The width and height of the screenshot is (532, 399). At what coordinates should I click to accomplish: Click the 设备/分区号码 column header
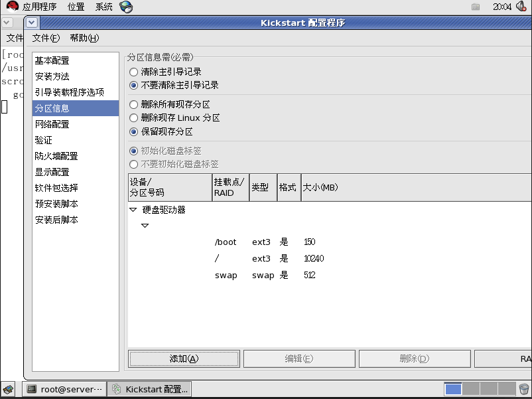(x=170, y=187)
